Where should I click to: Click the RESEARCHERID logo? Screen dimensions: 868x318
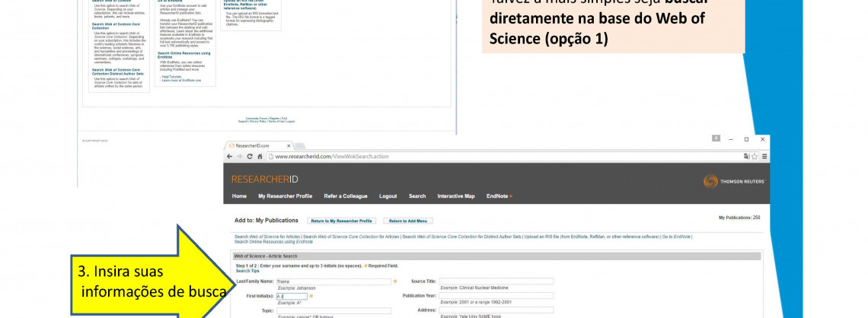pyautogui.click(x=265, y=180)
